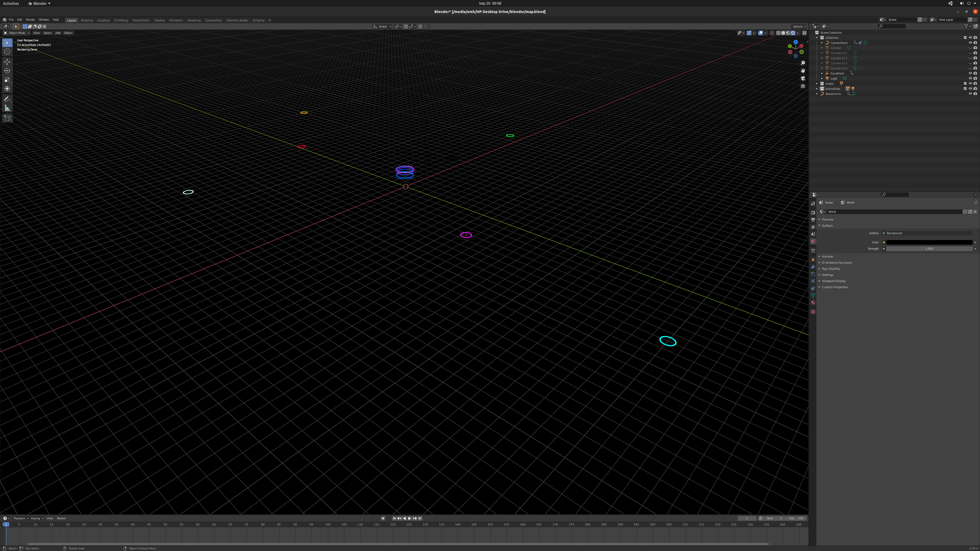This screenshot has width=980, height=551.
Task: Select the Add Cube tool
Action: [7, 118]
